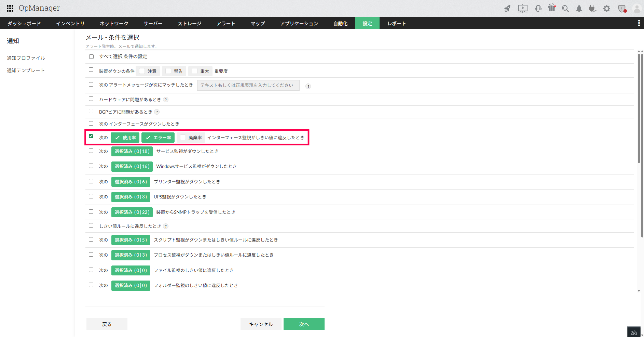Toggle the 重大 severity option
644x337 pixels.
coord(201,71)
